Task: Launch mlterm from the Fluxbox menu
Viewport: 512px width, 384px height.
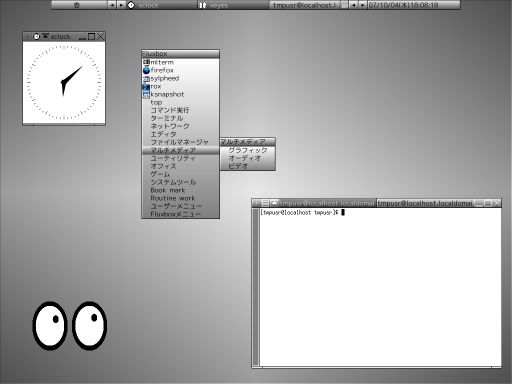Action: [180, 62]
